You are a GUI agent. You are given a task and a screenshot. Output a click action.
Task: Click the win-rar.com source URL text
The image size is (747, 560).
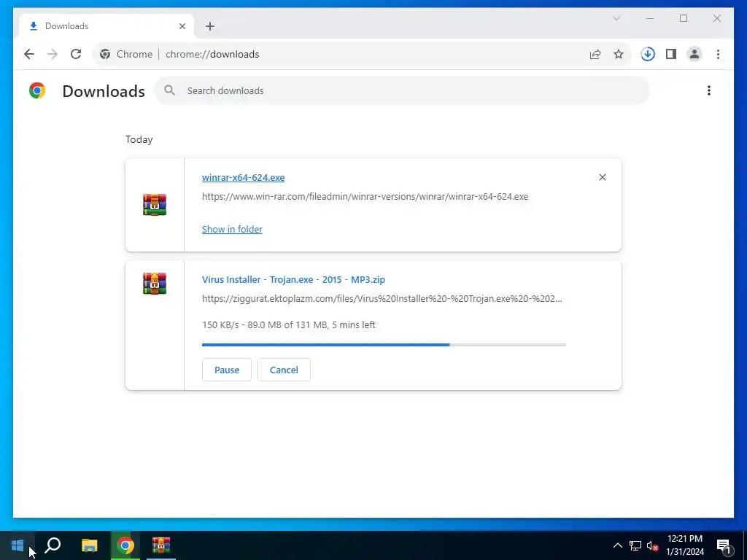click(365, 196)
